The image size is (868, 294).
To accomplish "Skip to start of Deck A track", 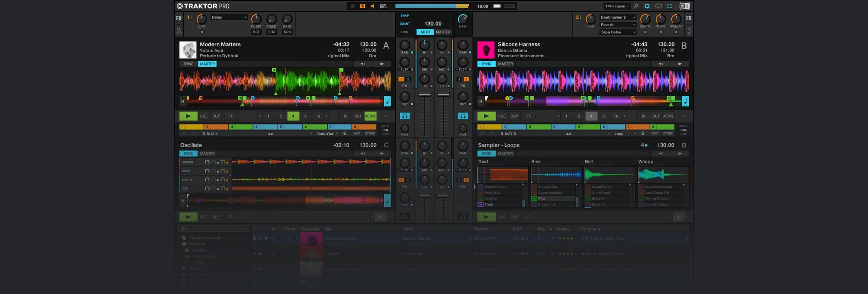I will pos(183,101).
